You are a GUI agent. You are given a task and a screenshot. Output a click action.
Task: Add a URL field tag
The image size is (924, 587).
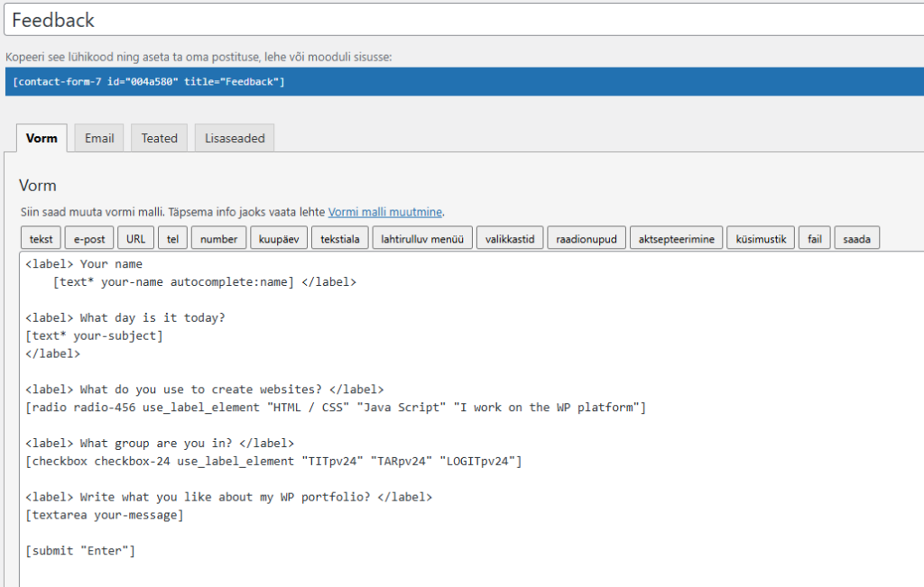136,239
